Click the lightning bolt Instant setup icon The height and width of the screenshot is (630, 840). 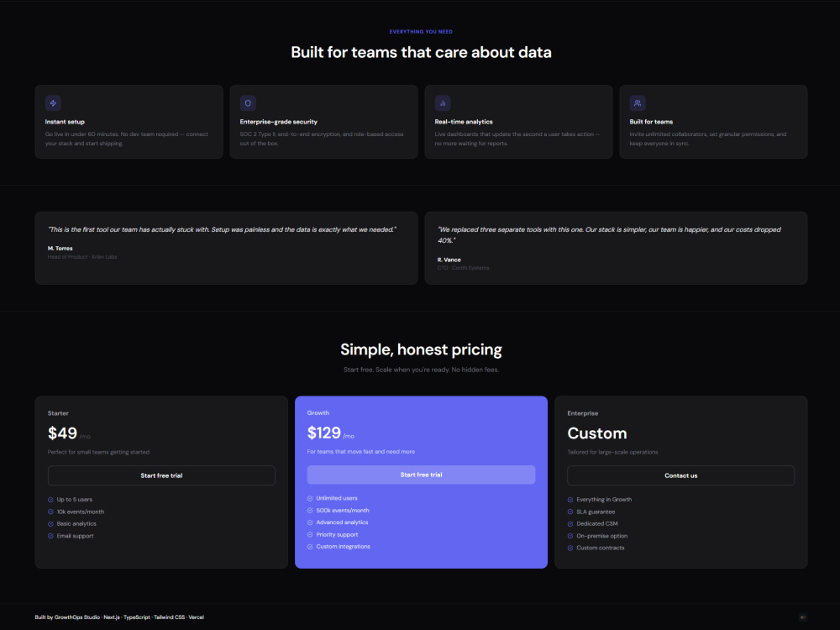(x=53, y=102)
